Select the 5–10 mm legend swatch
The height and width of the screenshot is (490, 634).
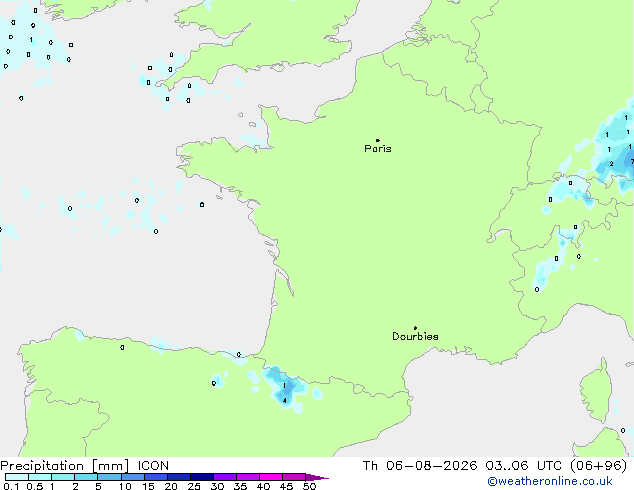(x=109, y=477)
